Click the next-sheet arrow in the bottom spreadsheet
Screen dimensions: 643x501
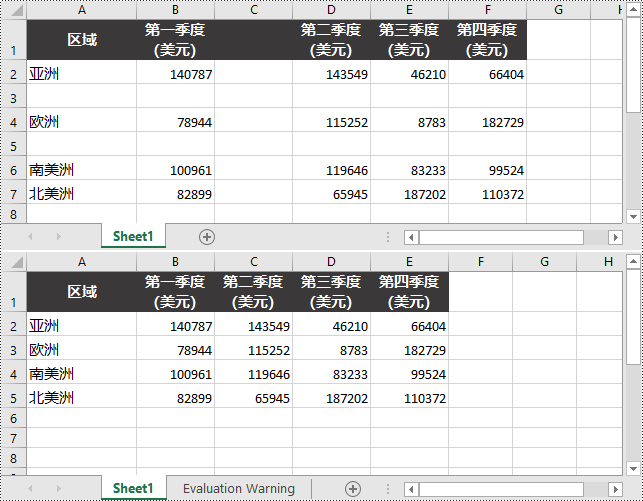[x=59, y=488]
